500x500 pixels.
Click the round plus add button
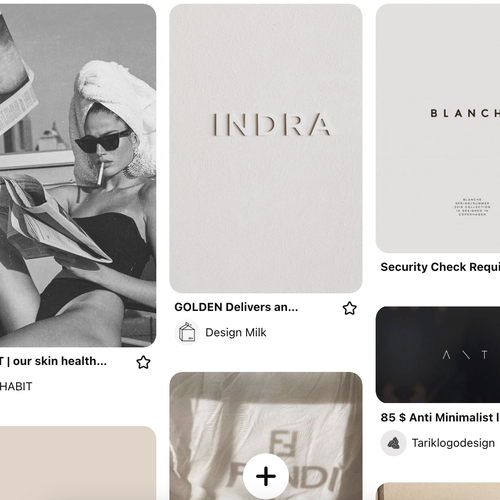(266, 476)
